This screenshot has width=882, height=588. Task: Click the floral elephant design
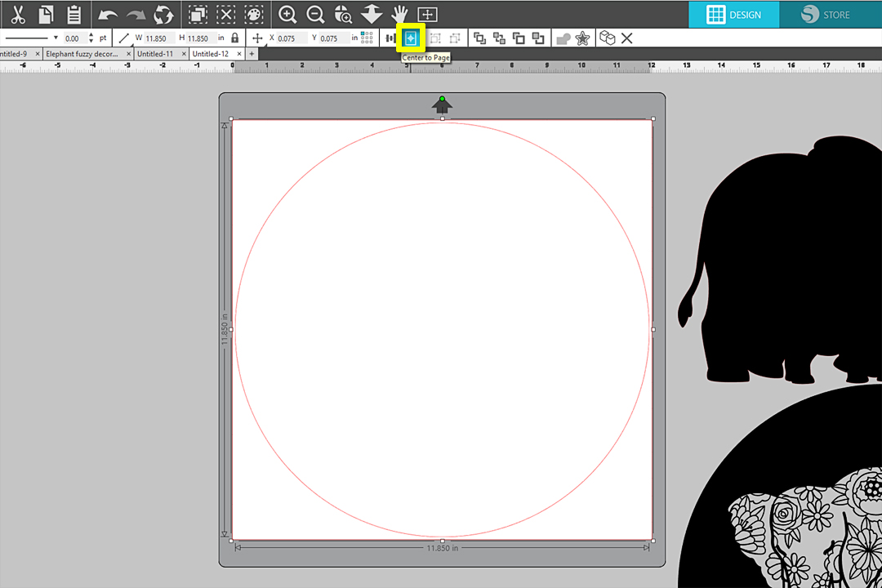[x=807, y=528]
